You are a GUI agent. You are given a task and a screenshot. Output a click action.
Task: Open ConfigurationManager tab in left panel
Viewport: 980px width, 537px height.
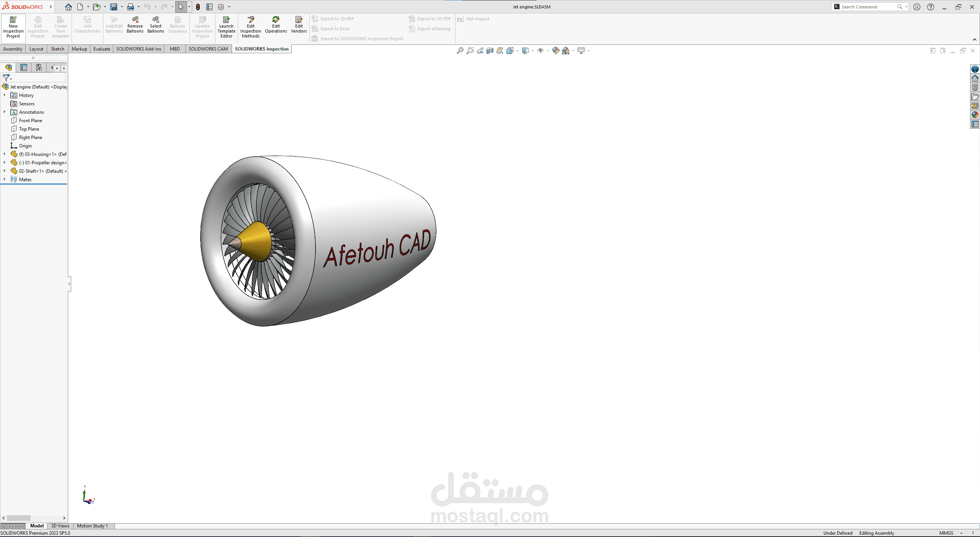click(x=39, y=68)
